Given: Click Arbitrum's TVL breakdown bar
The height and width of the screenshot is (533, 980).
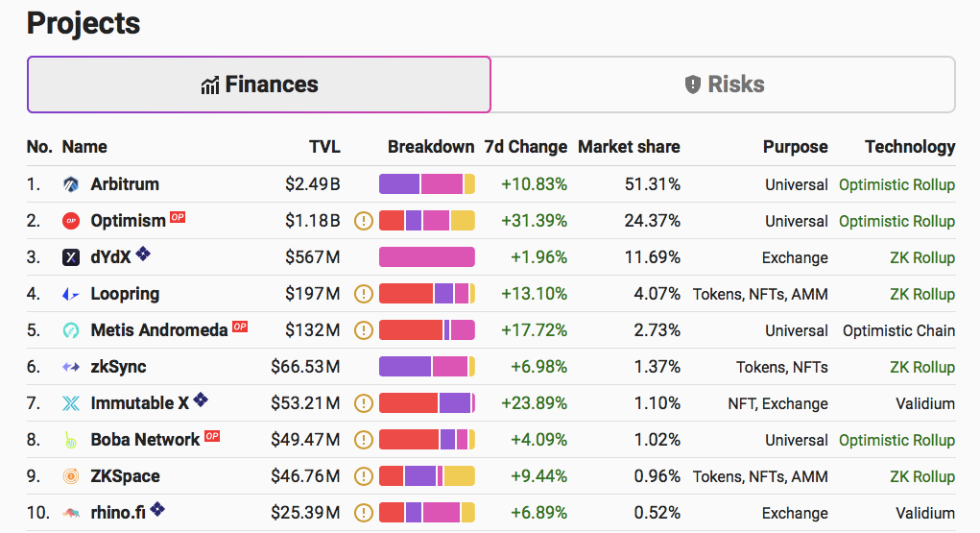Looking at the screenshot, I should [x=427, y=184].
